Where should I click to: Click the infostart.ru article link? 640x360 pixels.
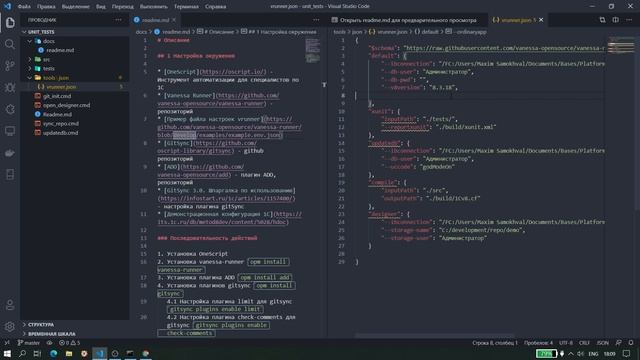[226, 198]
